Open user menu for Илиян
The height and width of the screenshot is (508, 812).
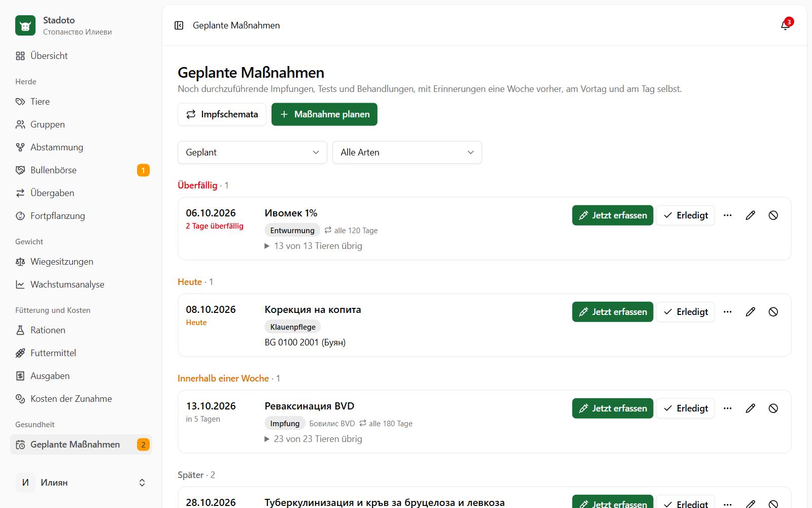coord(81,483)
